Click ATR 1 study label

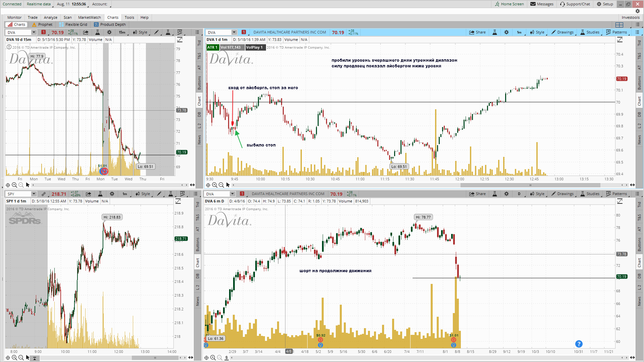point(212,47)
